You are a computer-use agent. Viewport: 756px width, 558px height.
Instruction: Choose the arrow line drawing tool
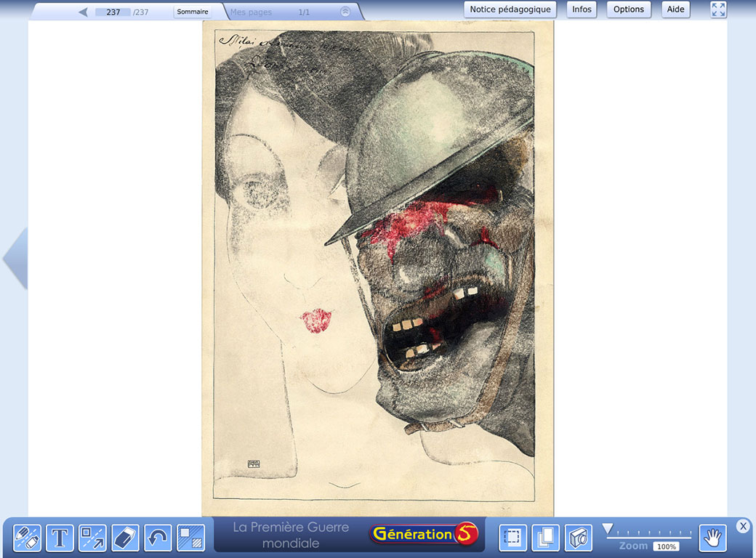92,538
